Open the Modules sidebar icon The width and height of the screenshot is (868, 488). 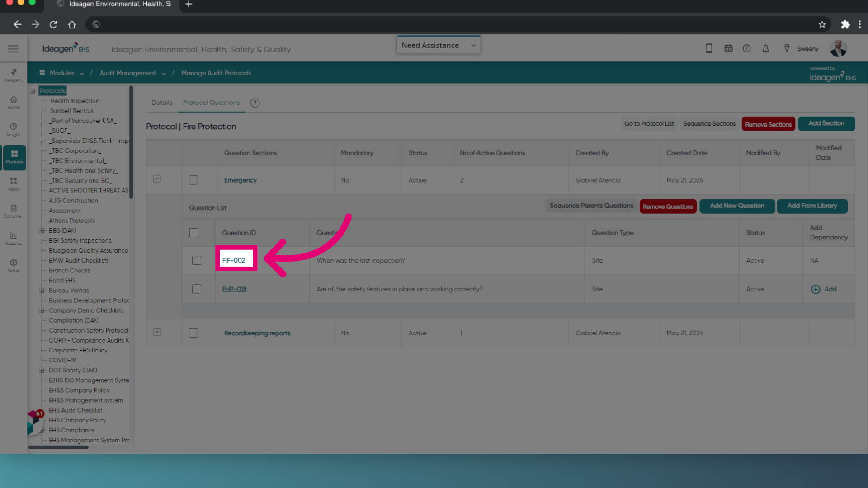[x=14, y=157]
